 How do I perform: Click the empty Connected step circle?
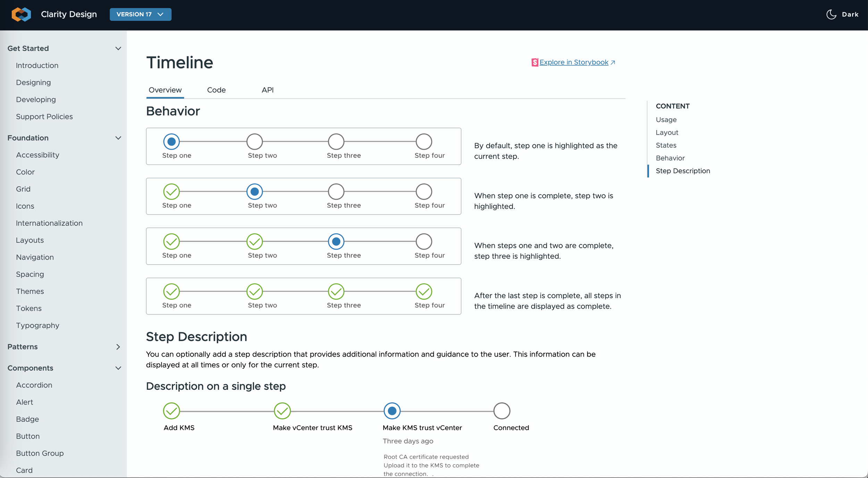pyautogui.click(x=502, y=411)
